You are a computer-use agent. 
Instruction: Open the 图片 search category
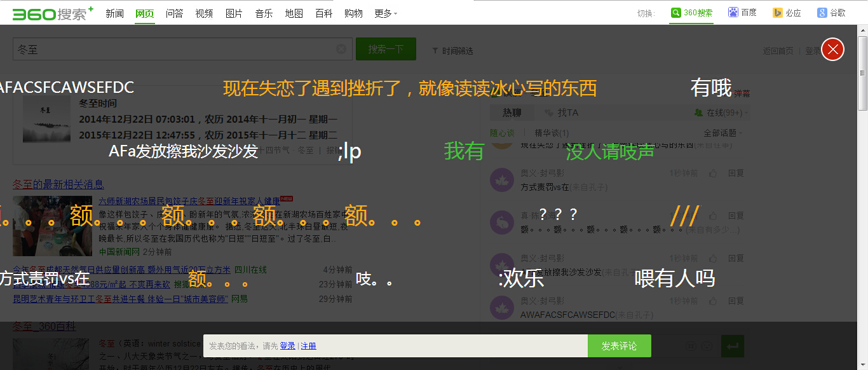click(x=234, y=13)
